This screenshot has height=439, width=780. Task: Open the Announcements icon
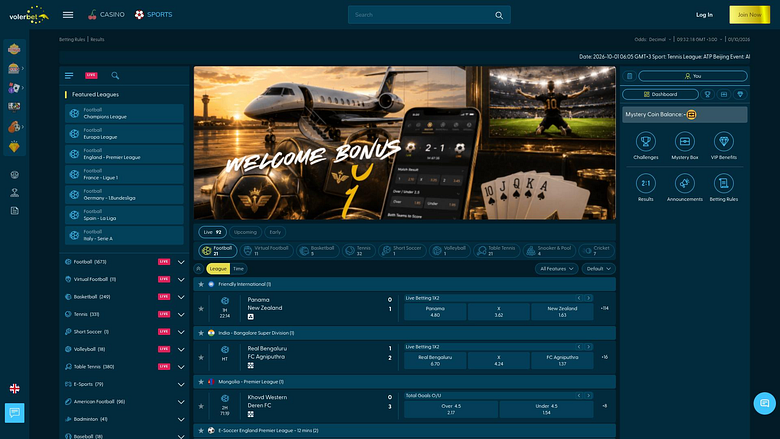click(684, 183)
